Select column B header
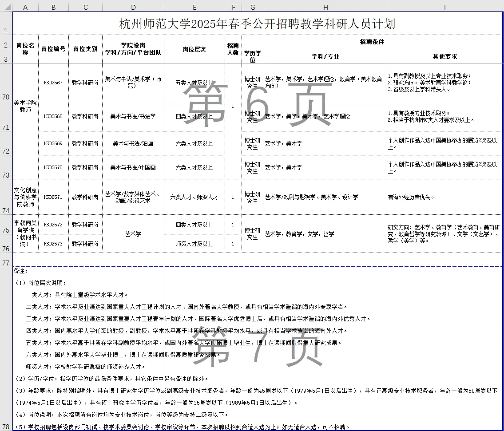504x431 pixels. [x=53, y=7]
